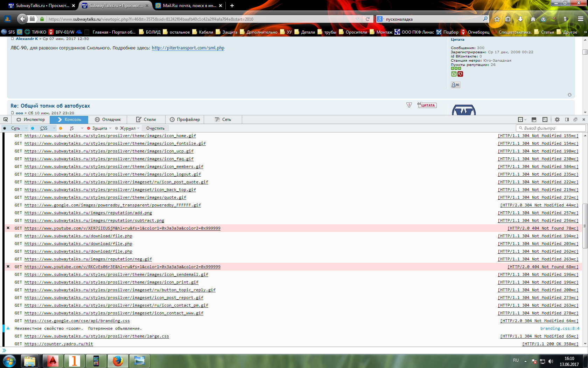This screenshot has width=588, height=368.
Task: Dock devtools to side of window
Action: click(567, 120)
